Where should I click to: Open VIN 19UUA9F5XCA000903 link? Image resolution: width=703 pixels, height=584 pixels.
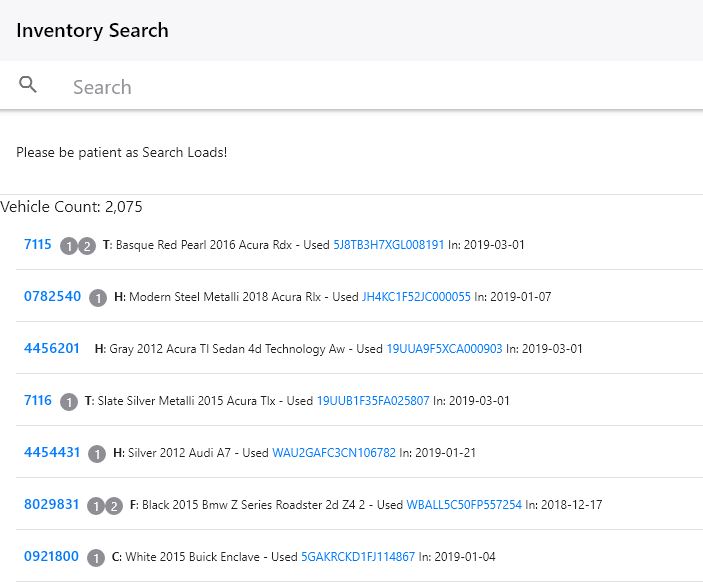click(444, 349)
